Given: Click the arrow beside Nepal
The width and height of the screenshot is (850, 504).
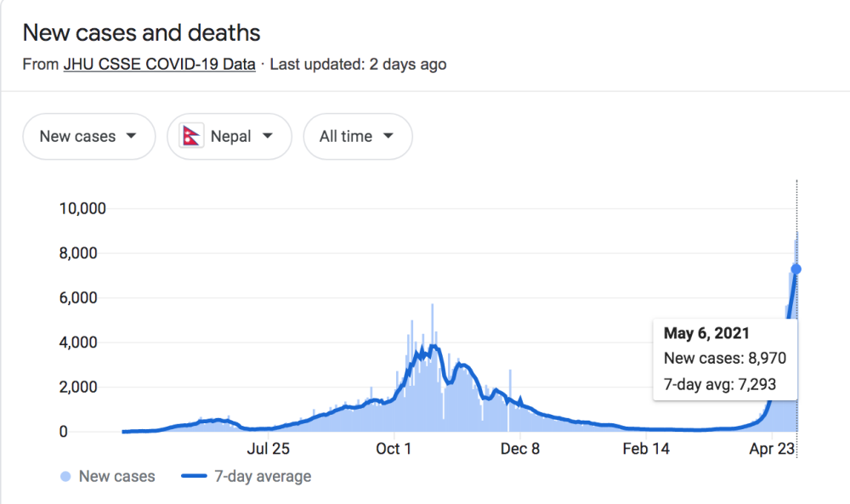Looking at the screenshot, I should (268, 136).
